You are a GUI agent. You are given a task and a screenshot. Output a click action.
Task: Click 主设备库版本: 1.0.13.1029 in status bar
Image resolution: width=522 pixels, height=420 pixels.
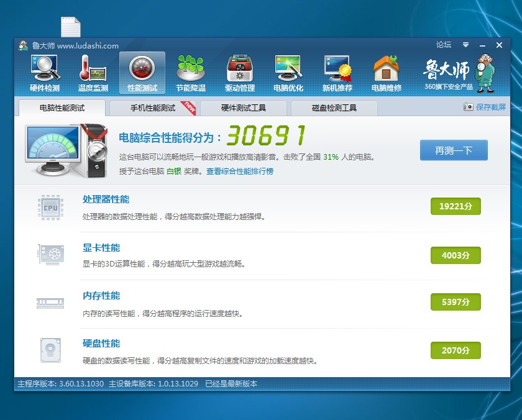(153, 384)
